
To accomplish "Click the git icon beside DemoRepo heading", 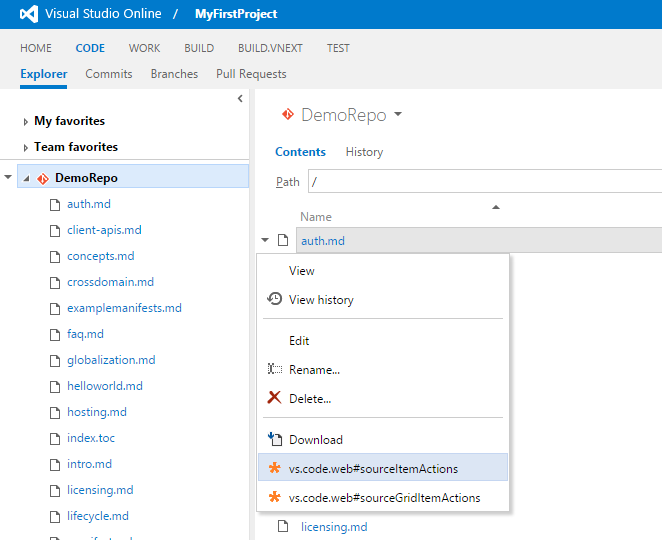I will coord(288,114).
